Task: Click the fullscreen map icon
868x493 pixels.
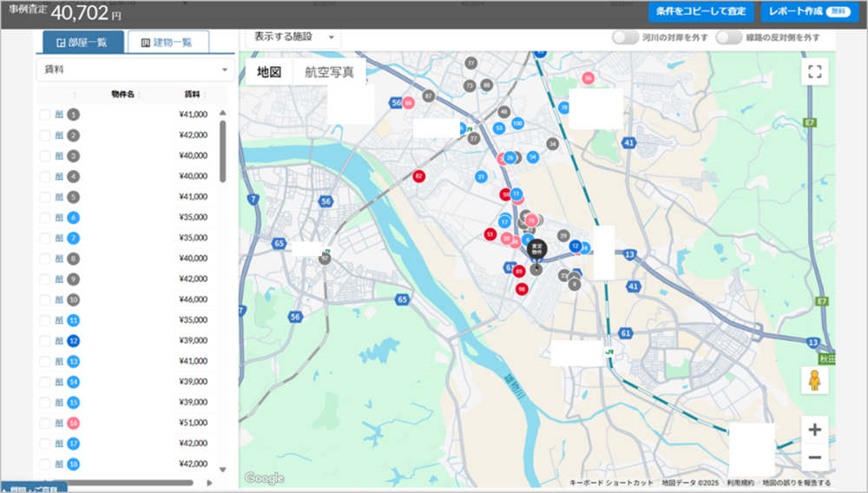Action: tap(814, 72)
